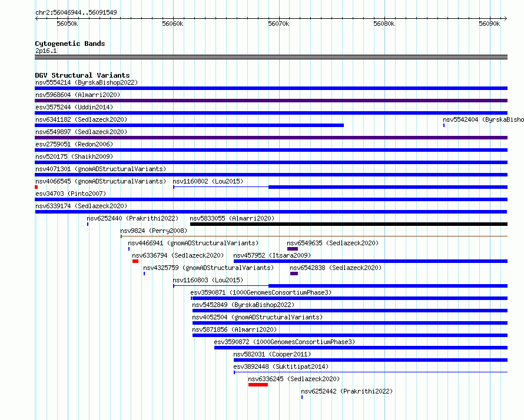This screenshot has height=420, width=524.
Task: Click the 2p16.1 cytogenetic band bar
Action: [271, 57]
